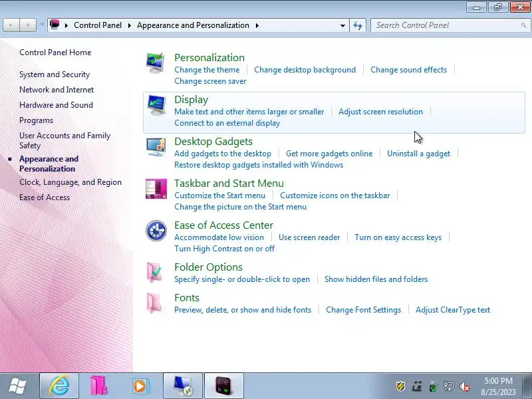Click Change screen saver link

[210, 81]
